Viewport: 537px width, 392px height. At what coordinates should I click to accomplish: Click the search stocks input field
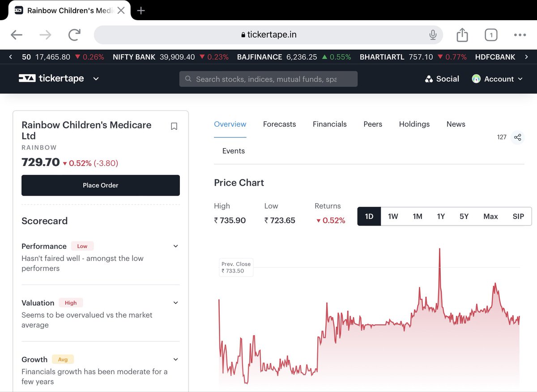(x=268, y=79)
